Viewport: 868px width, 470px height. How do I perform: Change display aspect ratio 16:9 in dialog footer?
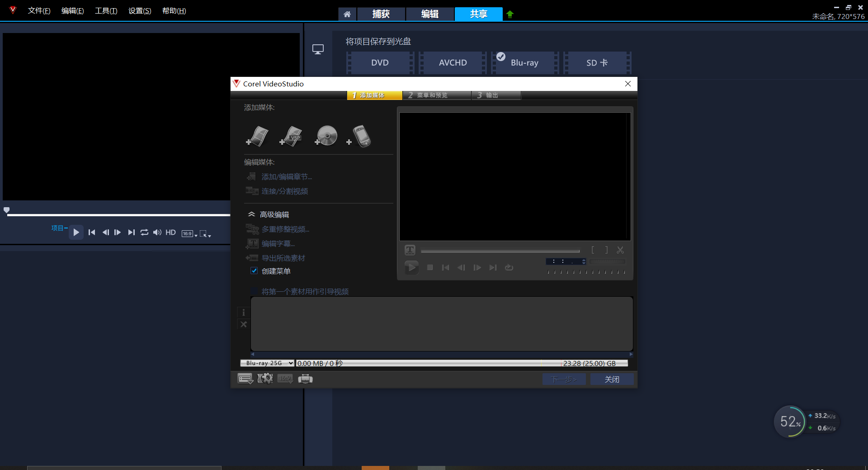click(285, 379)
